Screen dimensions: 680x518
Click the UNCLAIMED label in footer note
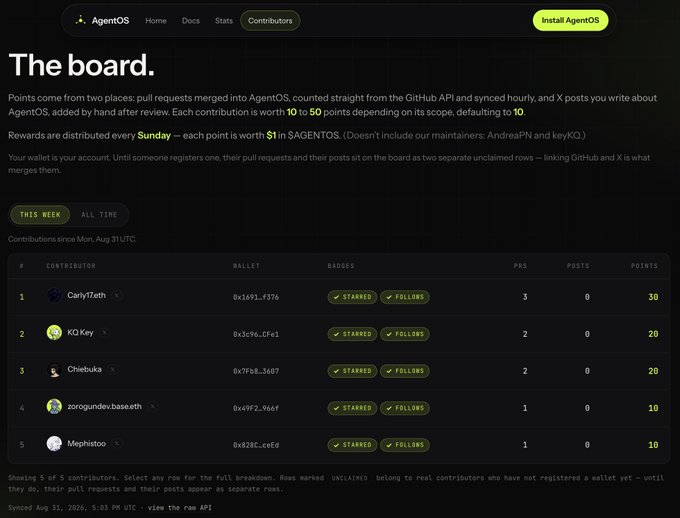[350, 478]
